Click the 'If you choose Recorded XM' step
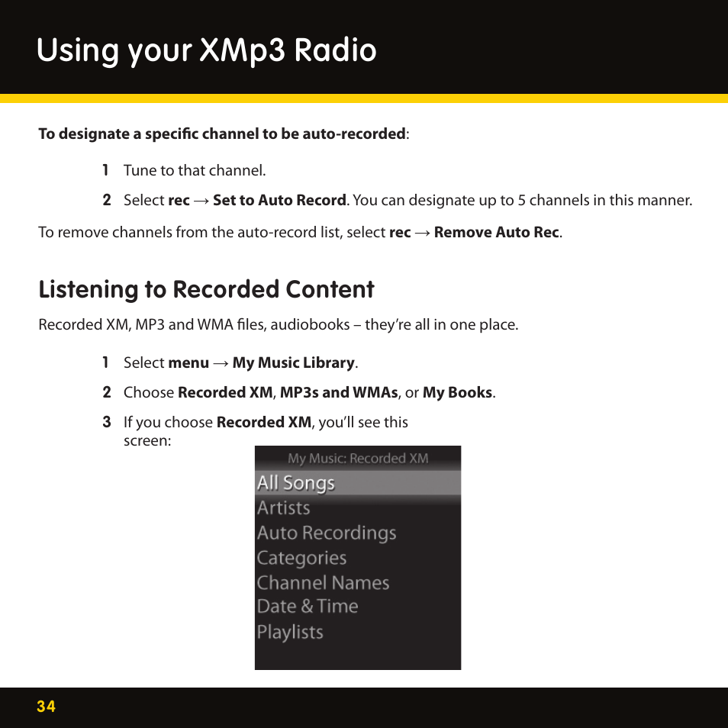 [x=266, y=431]
